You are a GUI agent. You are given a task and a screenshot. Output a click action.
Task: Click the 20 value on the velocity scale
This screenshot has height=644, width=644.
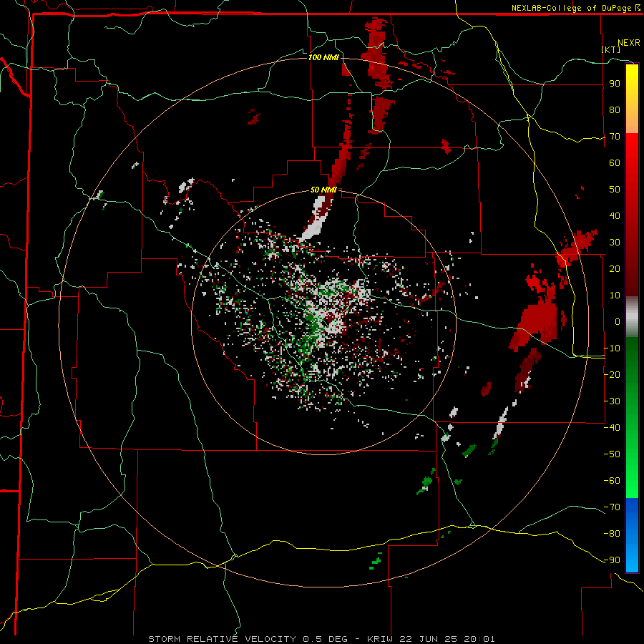pos(615,268)
